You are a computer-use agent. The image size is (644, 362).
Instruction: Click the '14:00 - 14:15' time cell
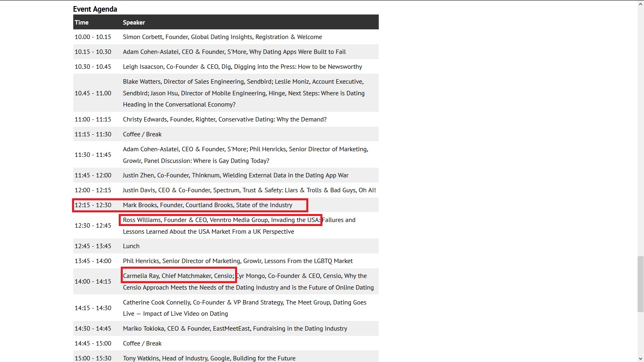(x=93, y=282)
